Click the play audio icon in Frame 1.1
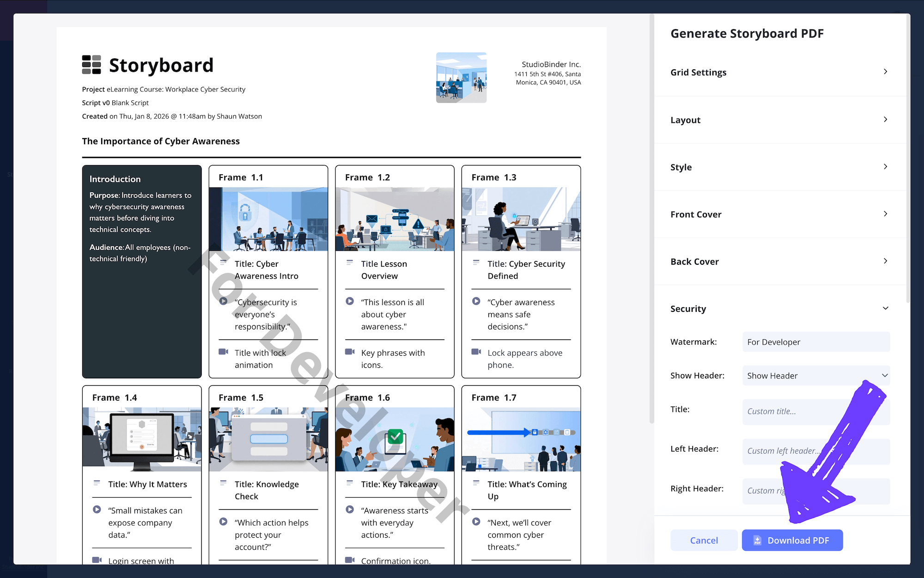 click(x=224, y=302)
